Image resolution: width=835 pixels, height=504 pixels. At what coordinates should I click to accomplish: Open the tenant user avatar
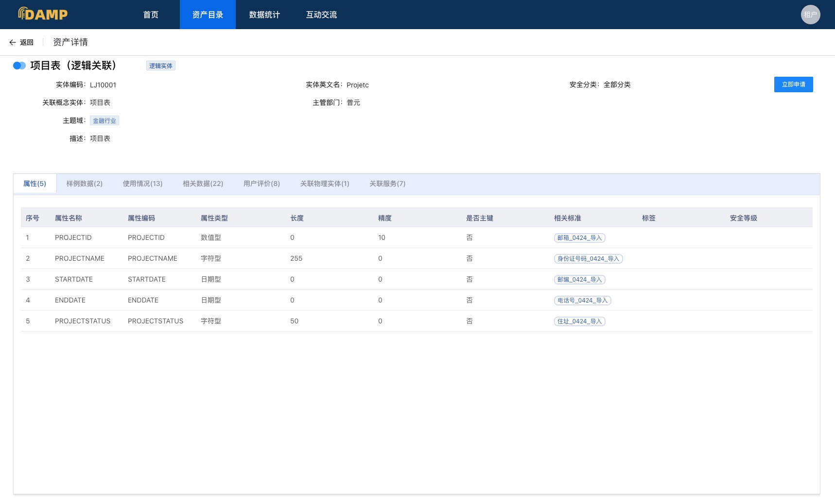pos(810,15)
